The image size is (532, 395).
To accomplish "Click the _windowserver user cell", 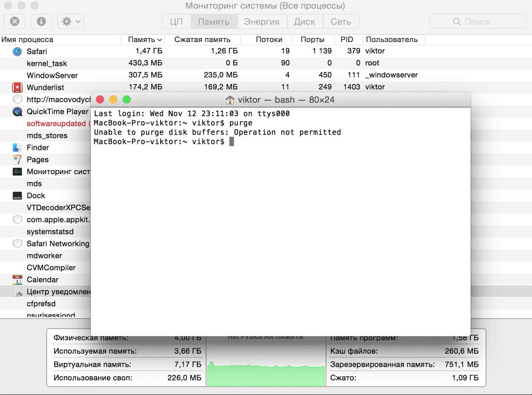I will coord(391,75).
